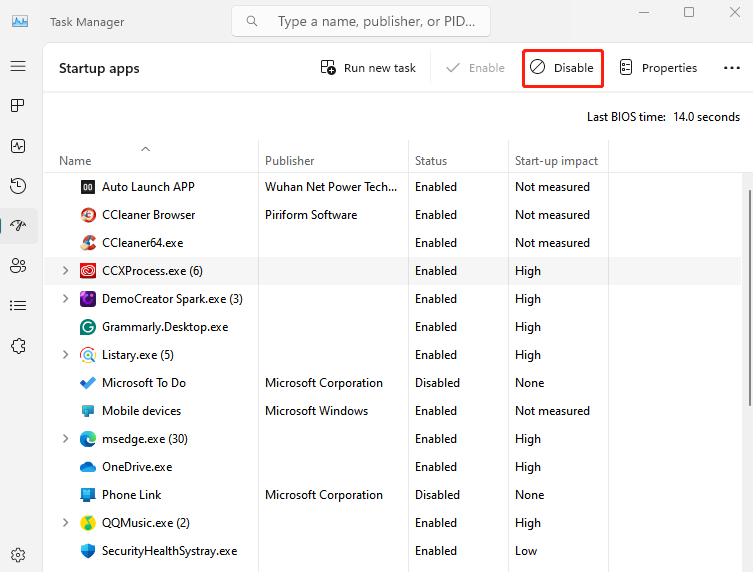Viewport: 753px width, 572px height.
Task: Open Properties for selected app
Action: [658, 68]
